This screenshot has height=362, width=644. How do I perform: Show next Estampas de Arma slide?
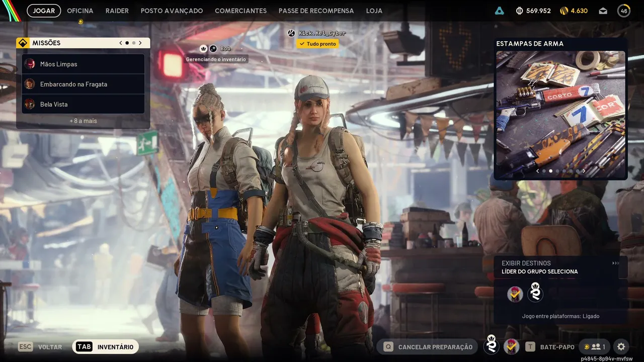click(584, 171)
